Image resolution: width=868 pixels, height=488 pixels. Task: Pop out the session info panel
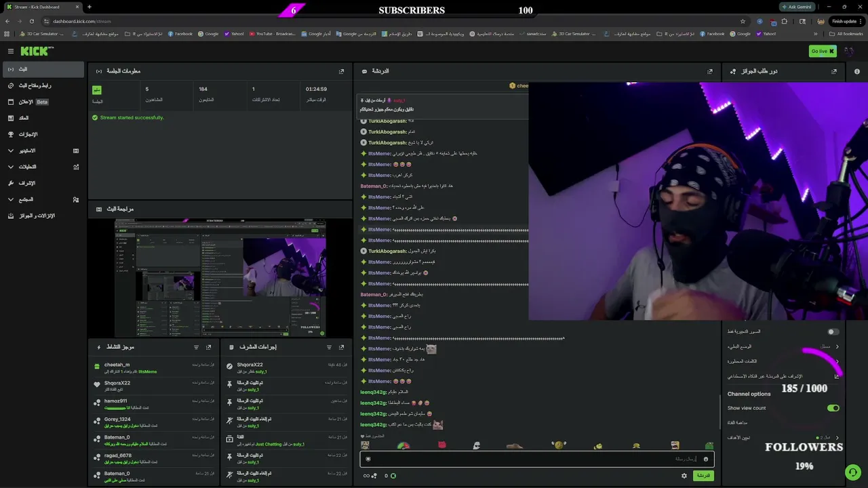click(341, 71)
